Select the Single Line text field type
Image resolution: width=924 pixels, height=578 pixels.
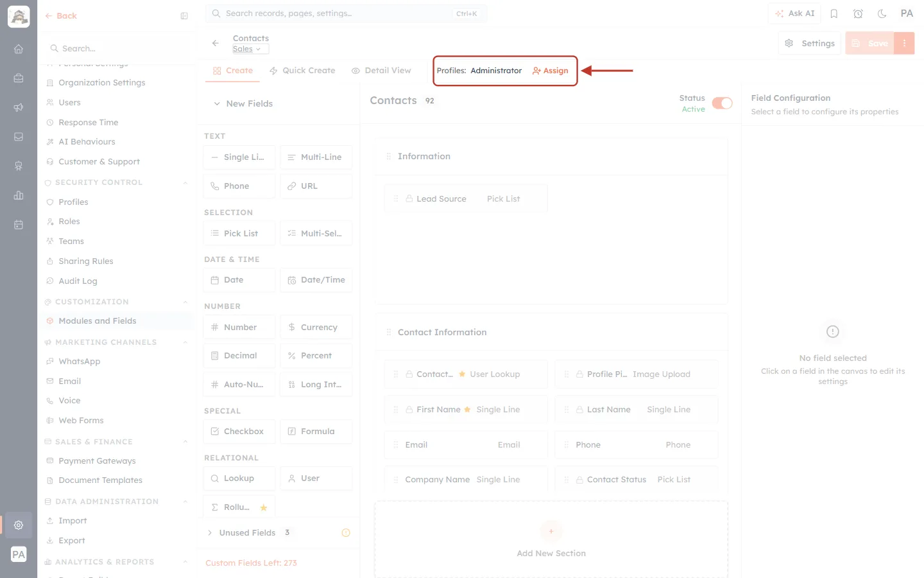(x=239, y=157)
